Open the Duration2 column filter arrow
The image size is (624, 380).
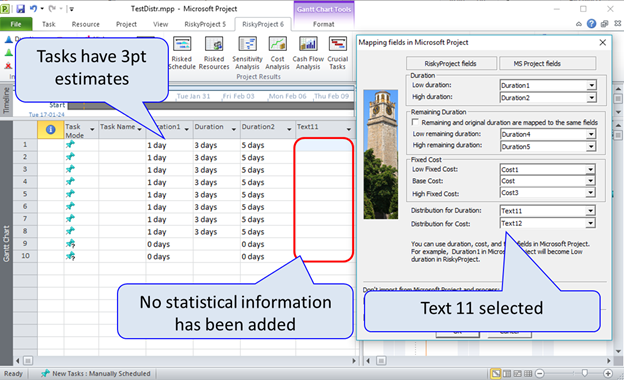tap(289, 129)
